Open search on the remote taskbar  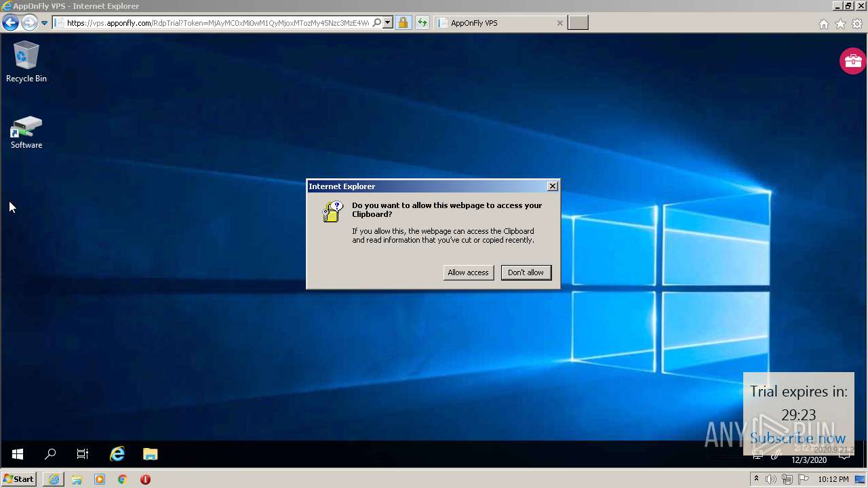tap(50, 454)
